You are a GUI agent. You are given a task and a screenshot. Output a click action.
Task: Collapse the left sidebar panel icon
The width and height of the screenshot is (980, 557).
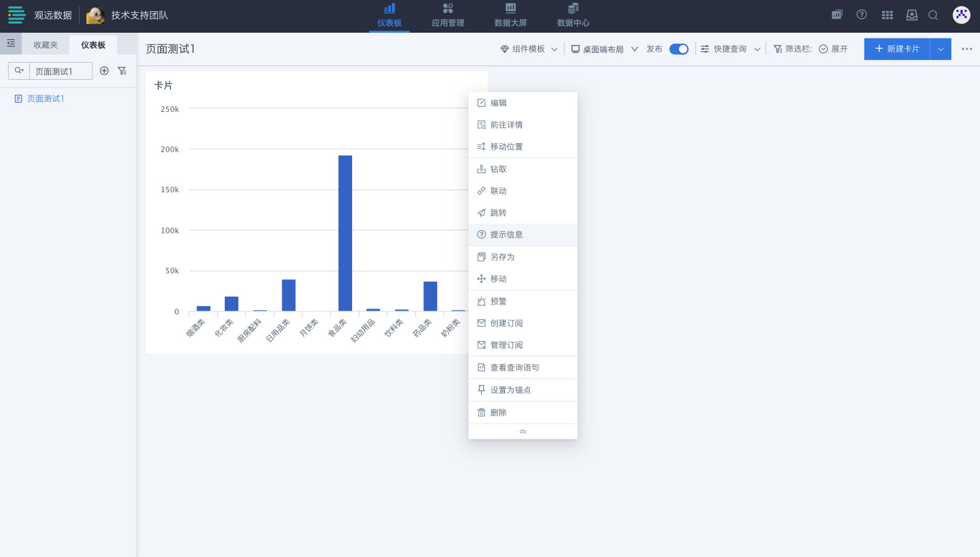tap(10, 43)
